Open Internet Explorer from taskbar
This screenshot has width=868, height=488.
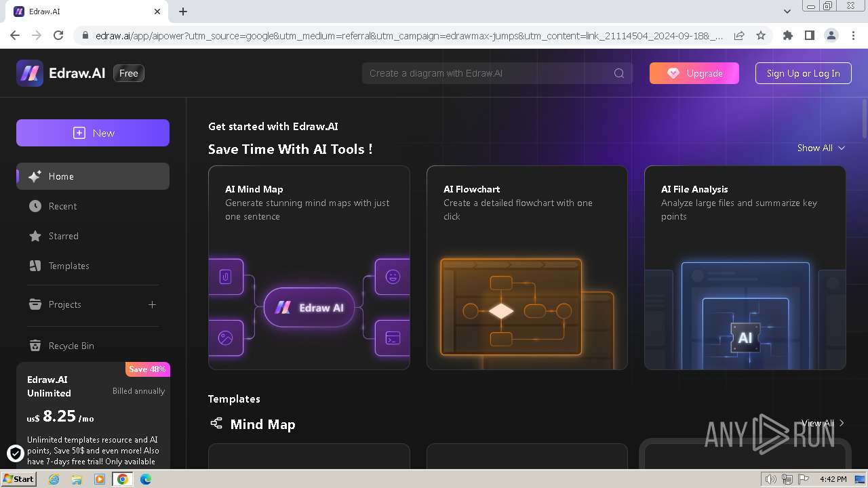[54, 479]
